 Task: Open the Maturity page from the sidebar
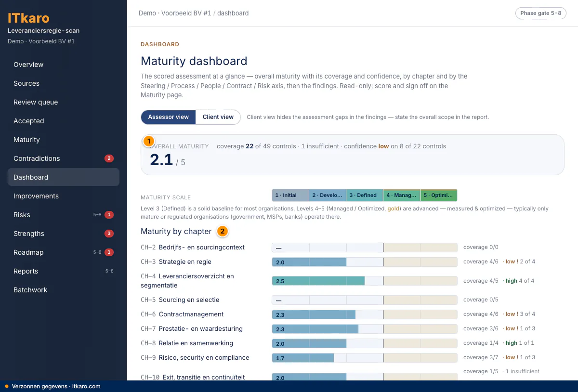(64, 140)
